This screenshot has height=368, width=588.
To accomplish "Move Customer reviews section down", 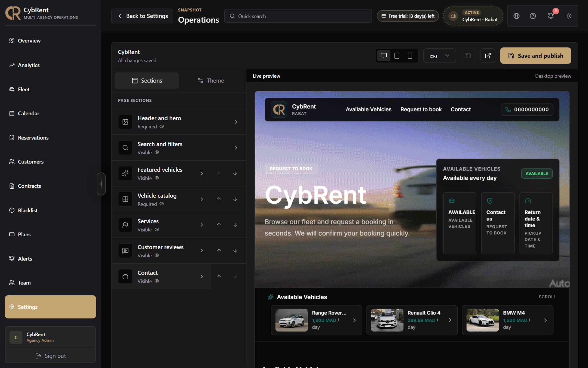I will pyautogui.click(x=235, y=251).
